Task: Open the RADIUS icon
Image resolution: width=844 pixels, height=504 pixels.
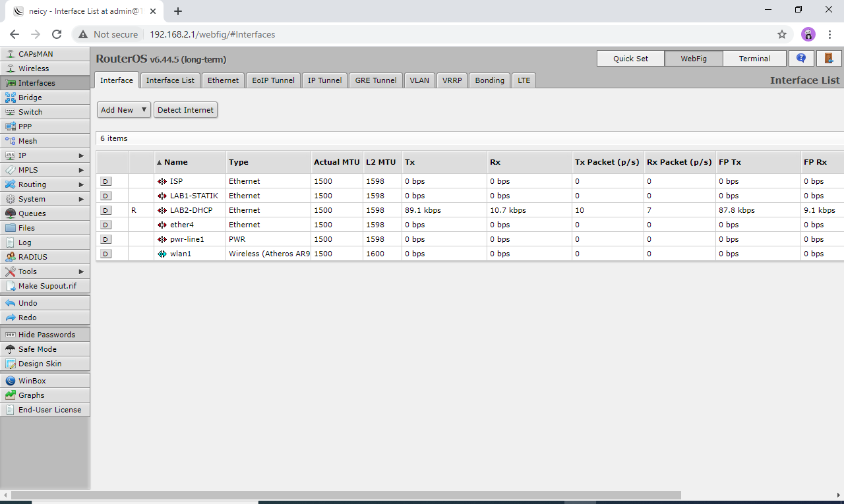Action: click(x=11, y=257)
